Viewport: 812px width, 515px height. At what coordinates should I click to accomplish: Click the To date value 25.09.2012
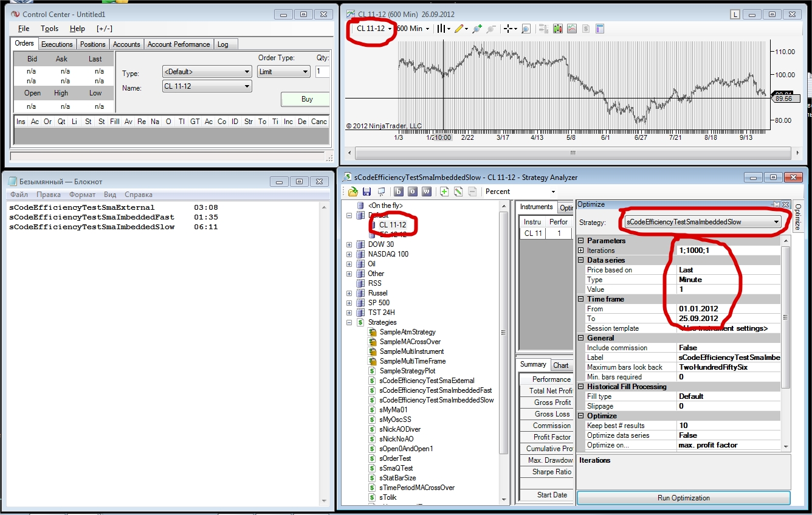pos(728,319)
